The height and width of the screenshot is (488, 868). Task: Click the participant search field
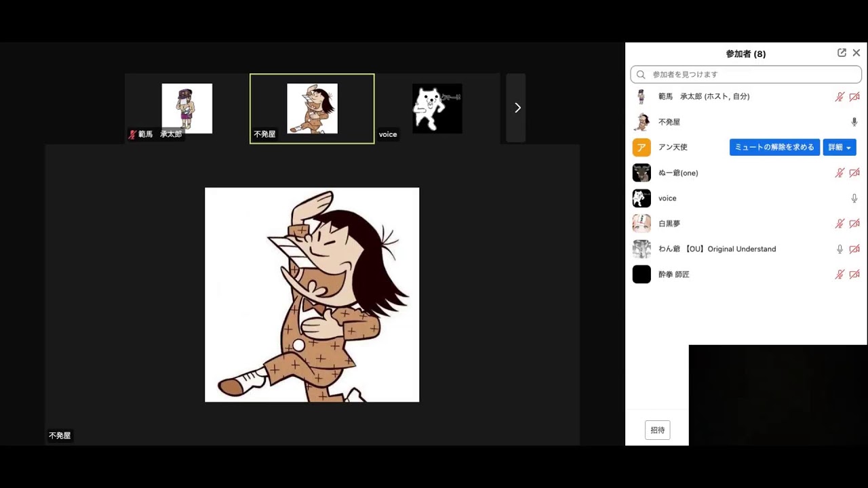tap(746, 75)
